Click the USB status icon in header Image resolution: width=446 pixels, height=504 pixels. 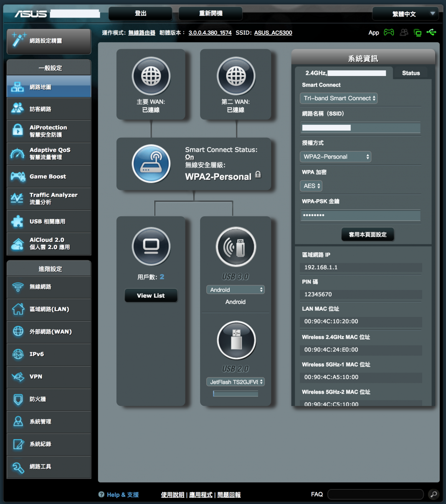[431, 33]
